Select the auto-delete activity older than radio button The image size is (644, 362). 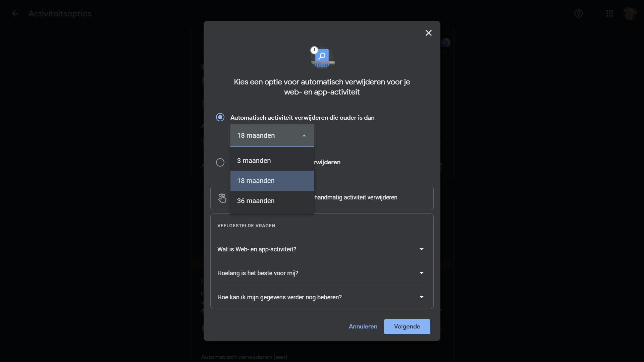click(x=220, y=117)
